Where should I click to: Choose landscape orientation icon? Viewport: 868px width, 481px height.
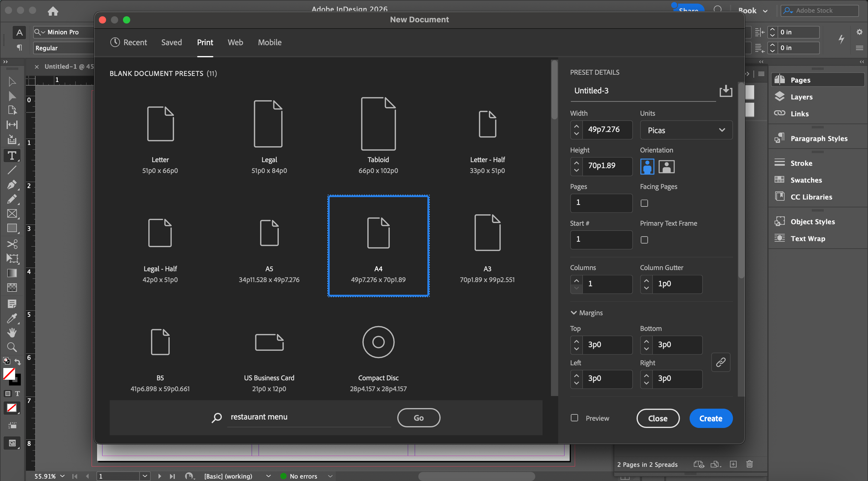coord(666,166)
